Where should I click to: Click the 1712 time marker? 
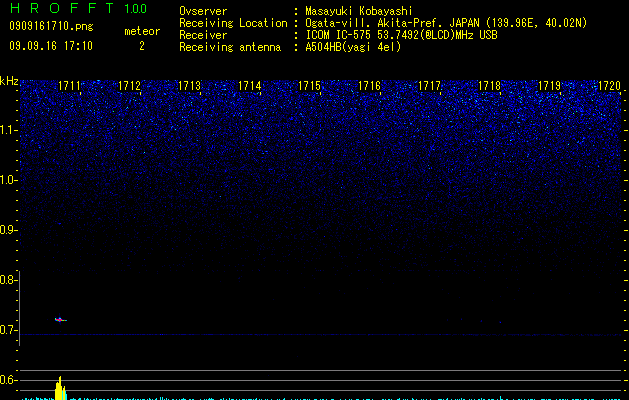click(x=130, y=85)
